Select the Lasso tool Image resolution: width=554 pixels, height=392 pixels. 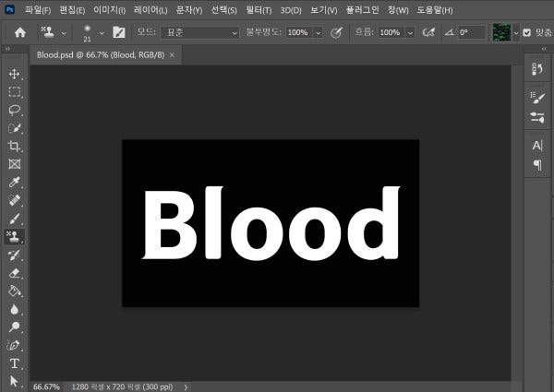tap(14, 110)
